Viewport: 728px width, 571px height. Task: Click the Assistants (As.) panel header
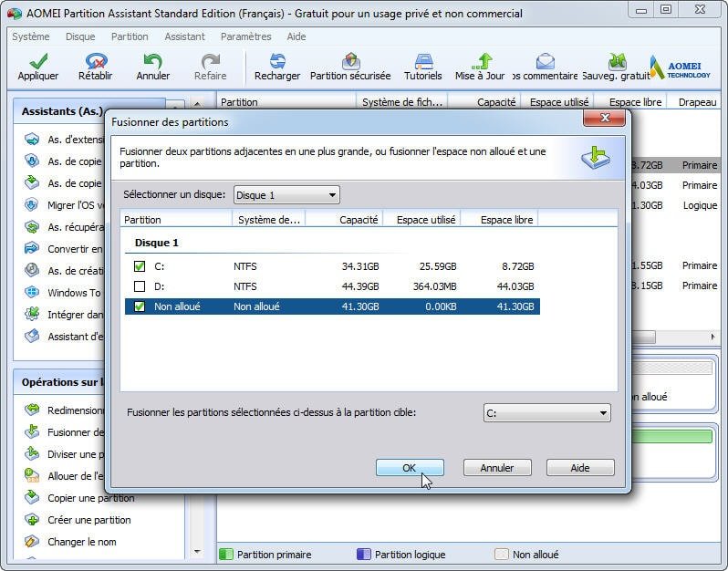click(x=62, y=111)
